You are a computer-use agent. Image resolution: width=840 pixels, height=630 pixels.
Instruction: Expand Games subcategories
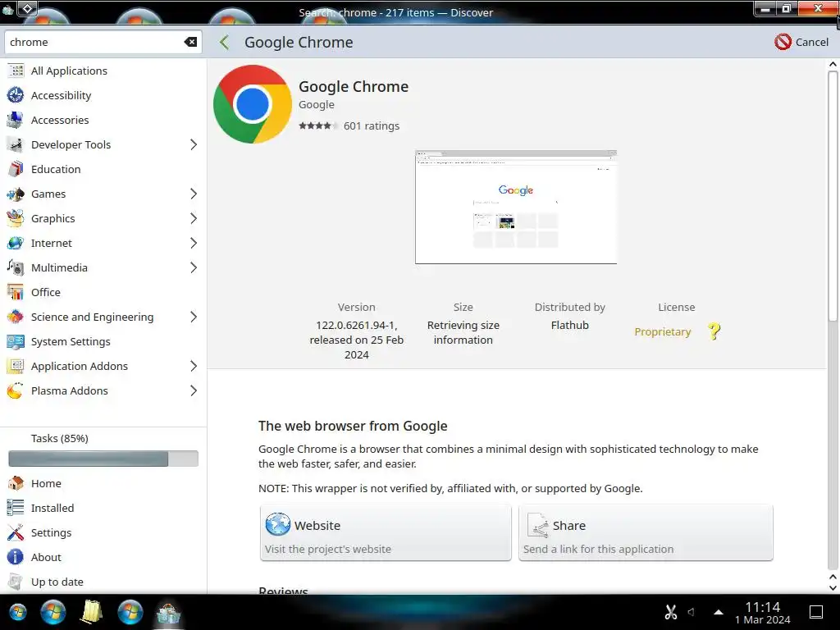tap(194, 194)
